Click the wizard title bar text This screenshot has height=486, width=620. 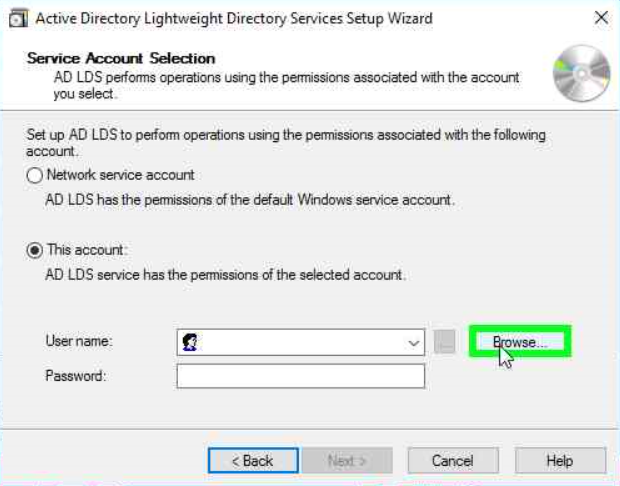pos(234,18)
